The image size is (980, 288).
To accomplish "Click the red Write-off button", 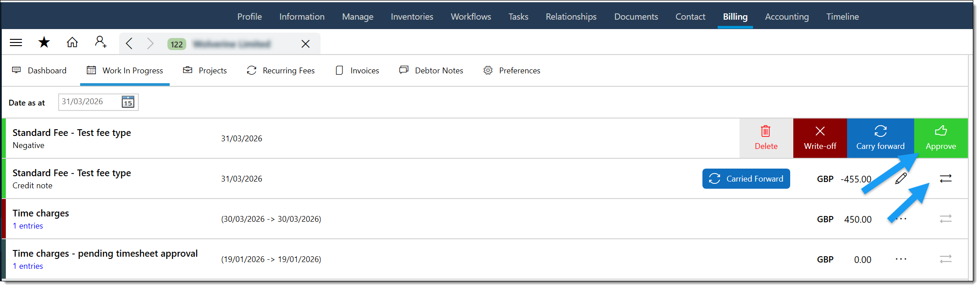I will pos(820,138).
